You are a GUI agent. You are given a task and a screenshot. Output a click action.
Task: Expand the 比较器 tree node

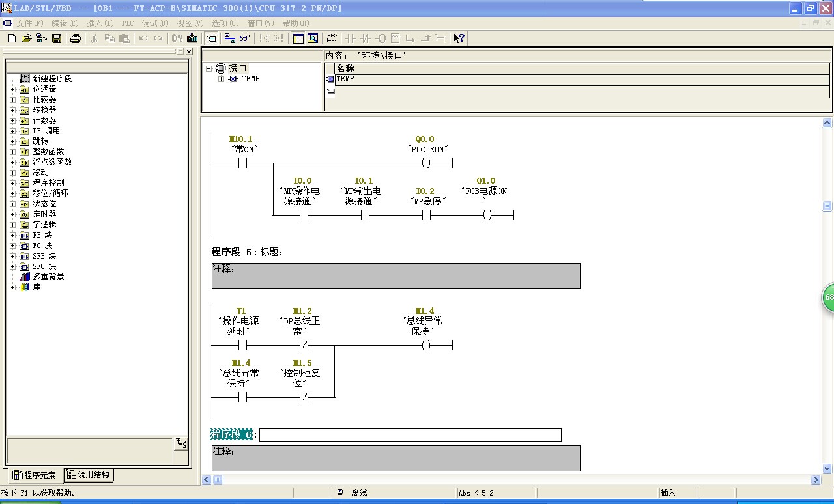tap(12, 100)
